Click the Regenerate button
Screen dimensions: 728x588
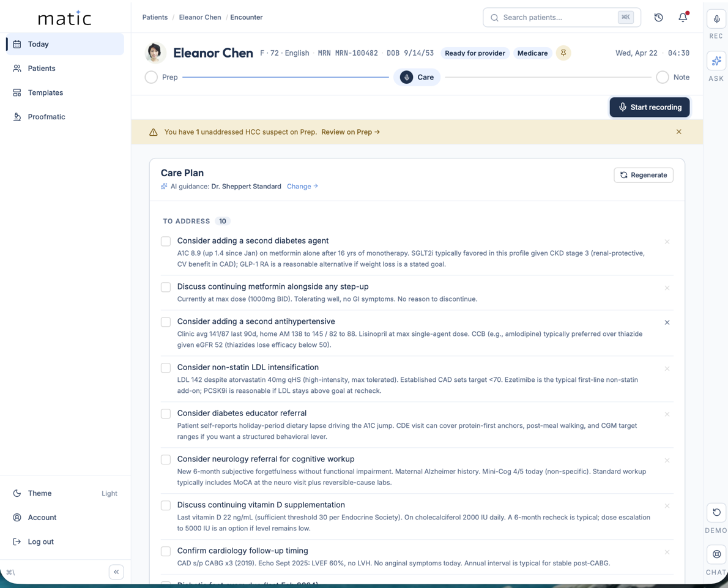644,175
